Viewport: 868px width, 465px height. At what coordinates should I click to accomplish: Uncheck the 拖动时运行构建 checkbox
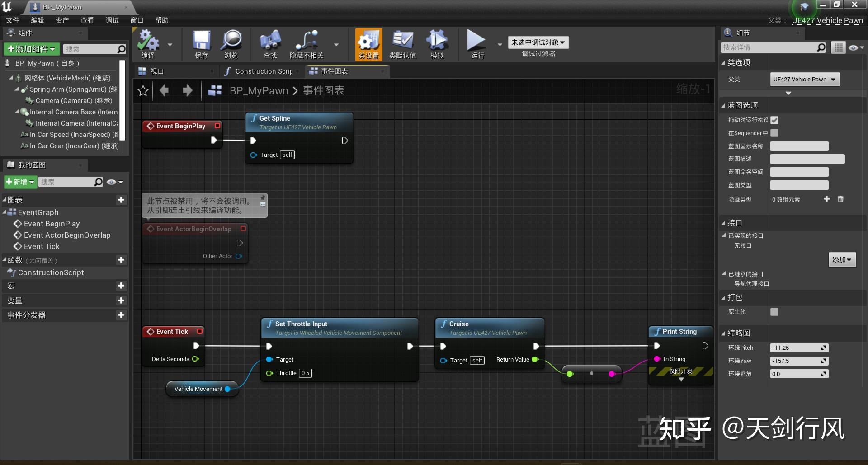(x=775, y=120)
